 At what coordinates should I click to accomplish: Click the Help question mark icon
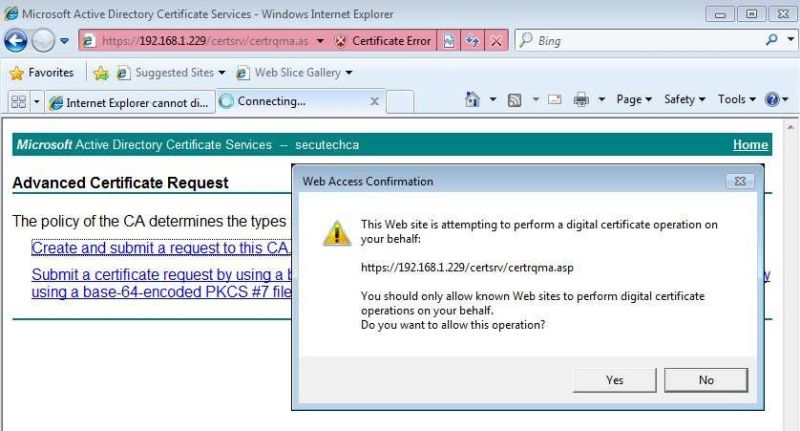click(772, 99)
